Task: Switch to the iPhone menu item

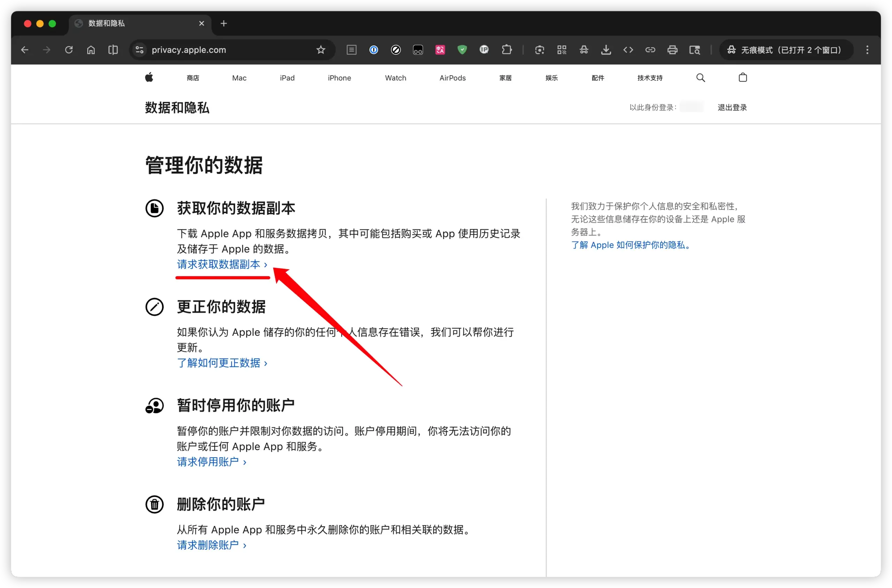Action: click(339, 78)
